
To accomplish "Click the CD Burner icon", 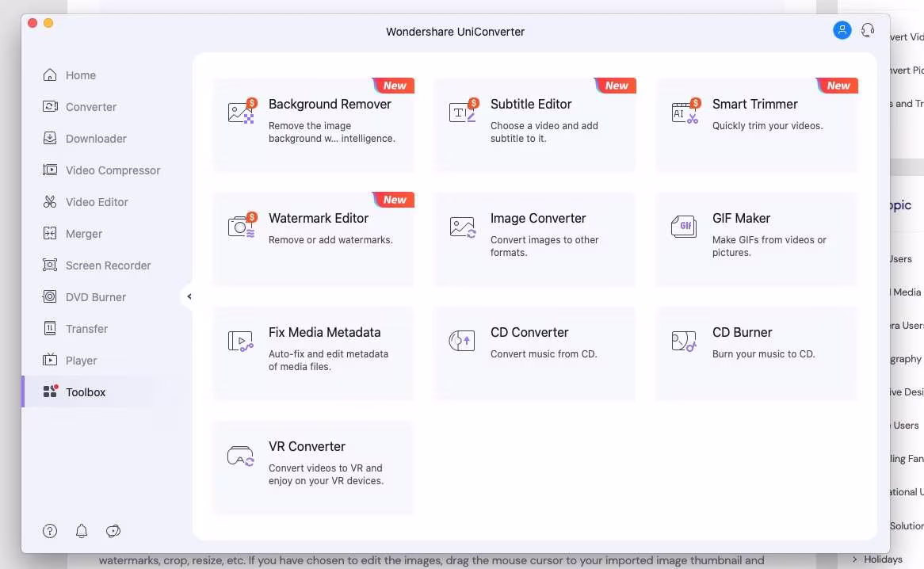I will pos(684,341).
